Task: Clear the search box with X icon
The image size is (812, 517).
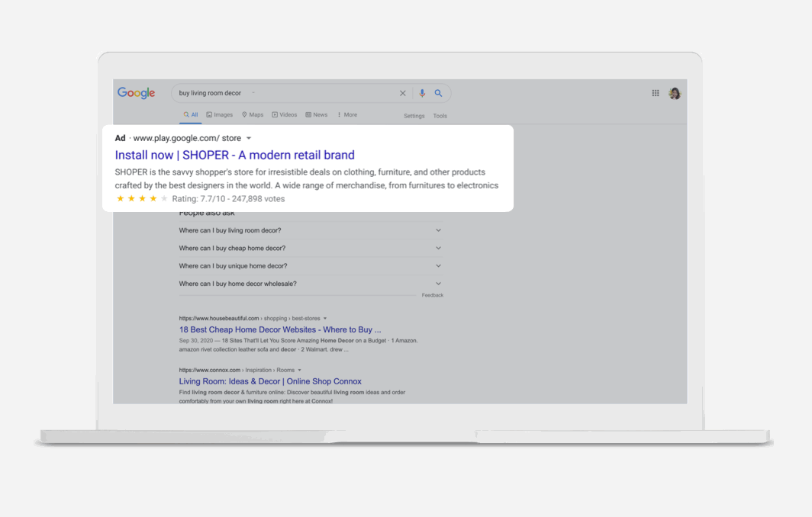Action: (x=402, y=93)
